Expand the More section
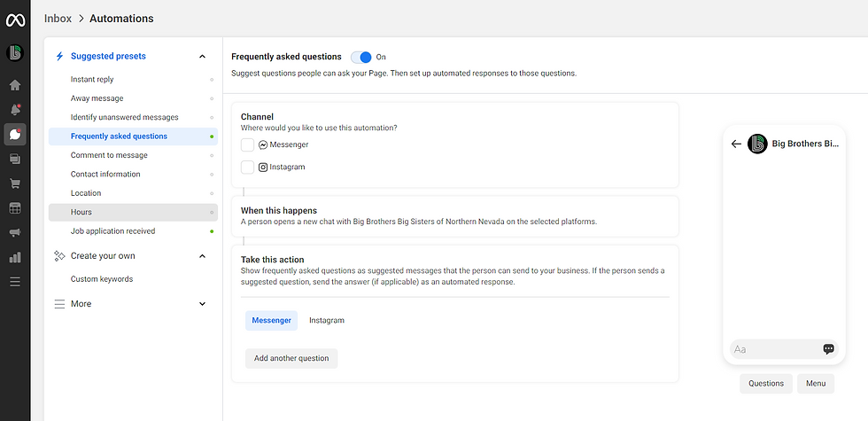This screenshot has height=421, width=868. coord(202,303)
